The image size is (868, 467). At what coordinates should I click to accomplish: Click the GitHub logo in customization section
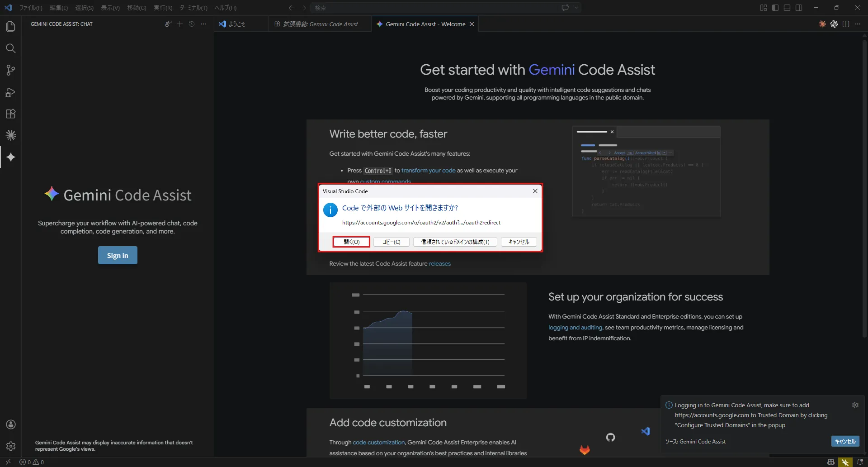(611, 437)
